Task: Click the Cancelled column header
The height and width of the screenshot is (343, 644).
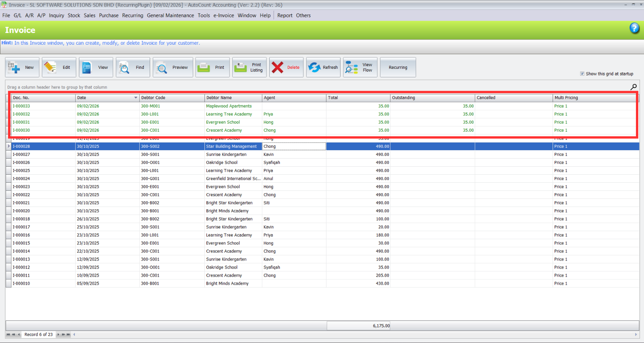Action: coord(514,98)
